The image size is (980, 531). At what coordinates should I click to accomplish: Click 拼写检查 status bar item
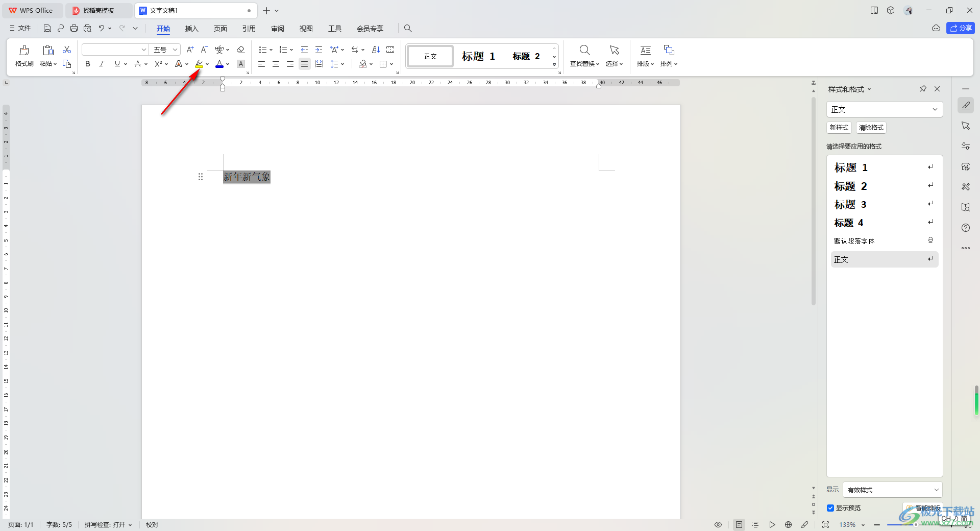108,525
